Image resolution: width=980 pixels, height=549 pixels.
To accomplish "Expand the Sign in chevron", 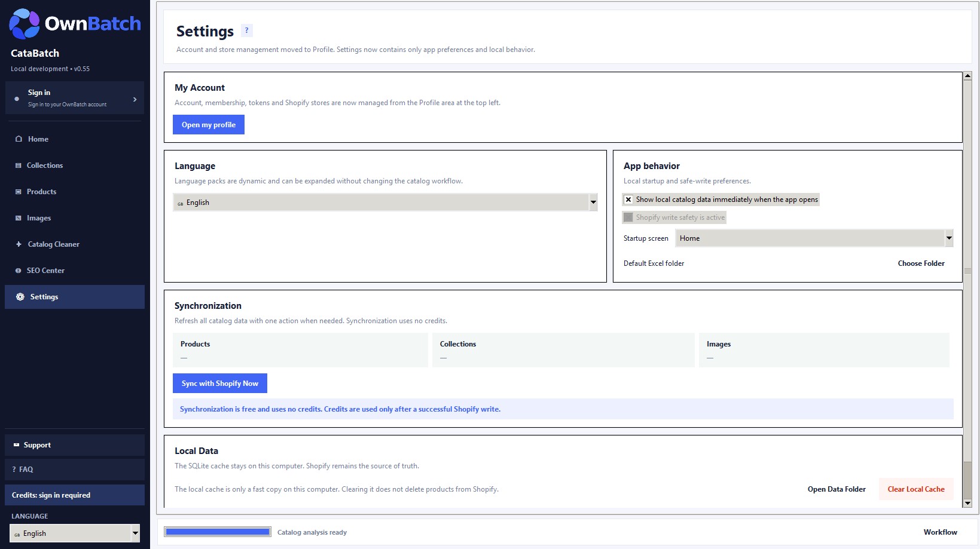I will point(135,99).
